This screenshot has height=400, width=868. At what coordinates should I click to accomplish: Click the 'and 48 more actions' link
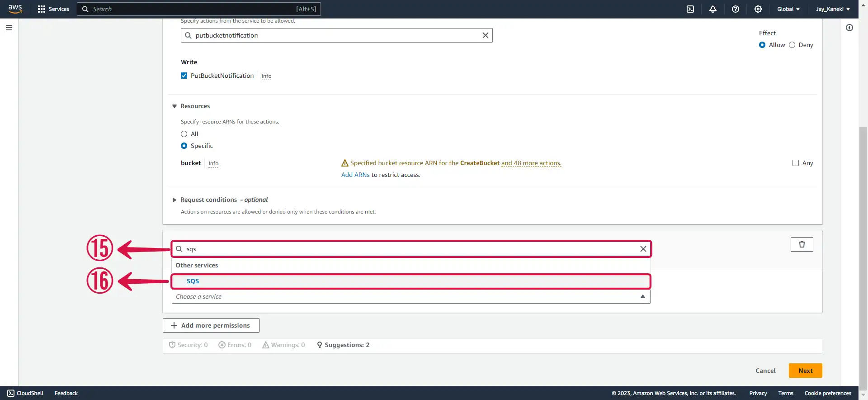531,163
